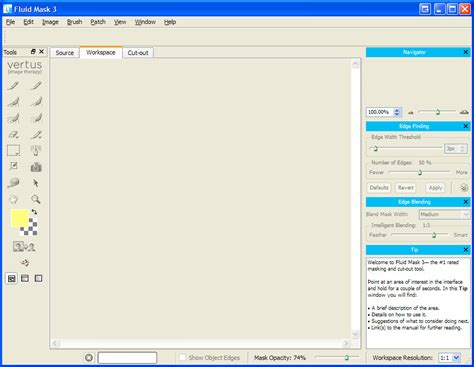Close the Tip panel
The height and width of the screenshot is (367, 474).
pyautogui.click(x=466, y=250)
